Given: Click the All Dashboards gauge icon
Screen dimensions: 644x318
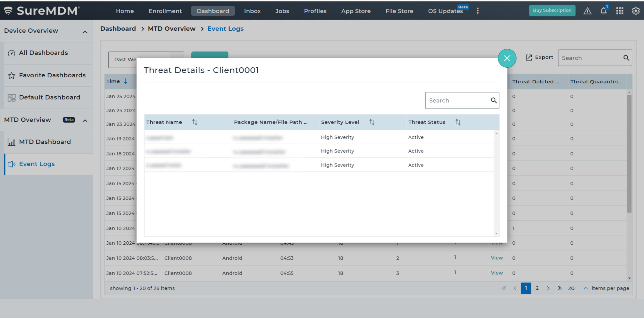Looking at the screenshot, I should (x=11, y=53).
